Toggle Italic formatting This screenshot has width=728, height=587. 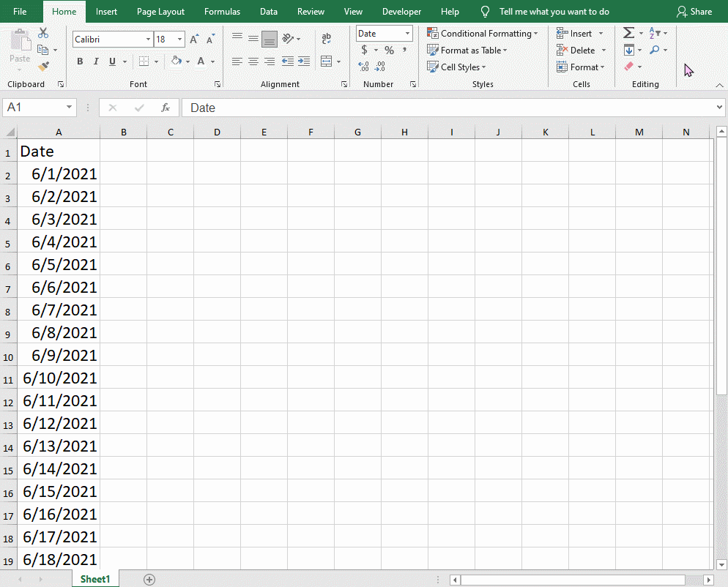tap(96, 61)
